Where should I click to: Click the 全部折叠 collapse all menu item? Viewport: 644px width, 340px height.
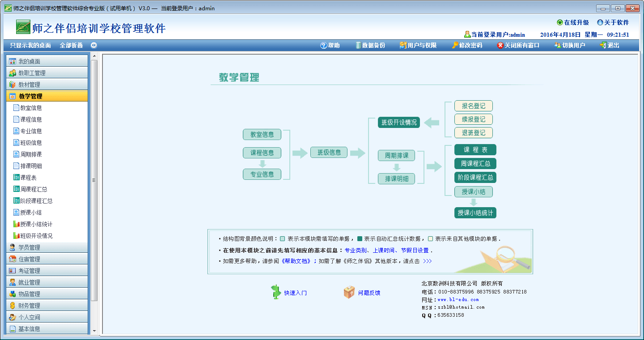point(71,45)
